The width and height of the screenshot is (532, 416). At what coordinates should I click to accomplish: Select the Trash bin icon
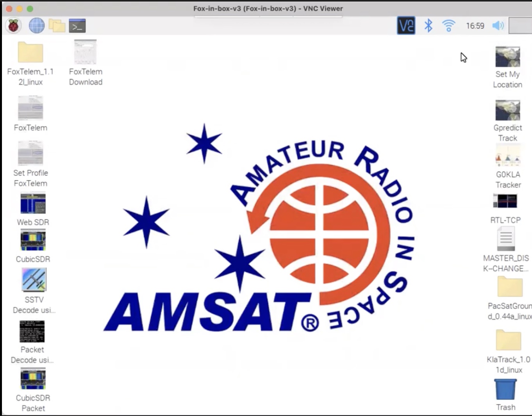coord(505,389)
